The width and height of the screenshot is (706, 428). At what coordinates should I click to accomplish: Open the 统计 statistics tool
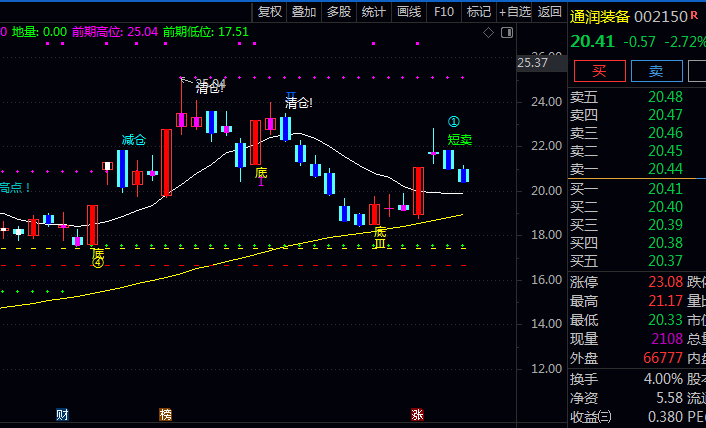point(374,12)
